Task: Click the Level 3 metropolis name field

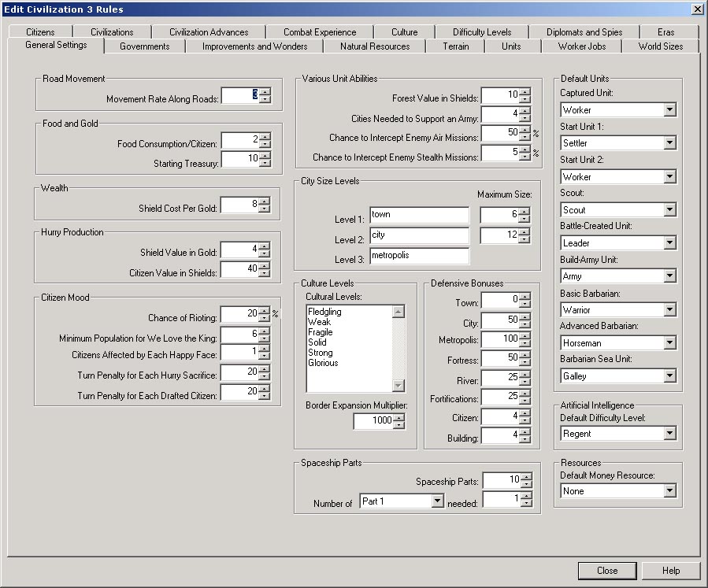Action: coord(419,255)
